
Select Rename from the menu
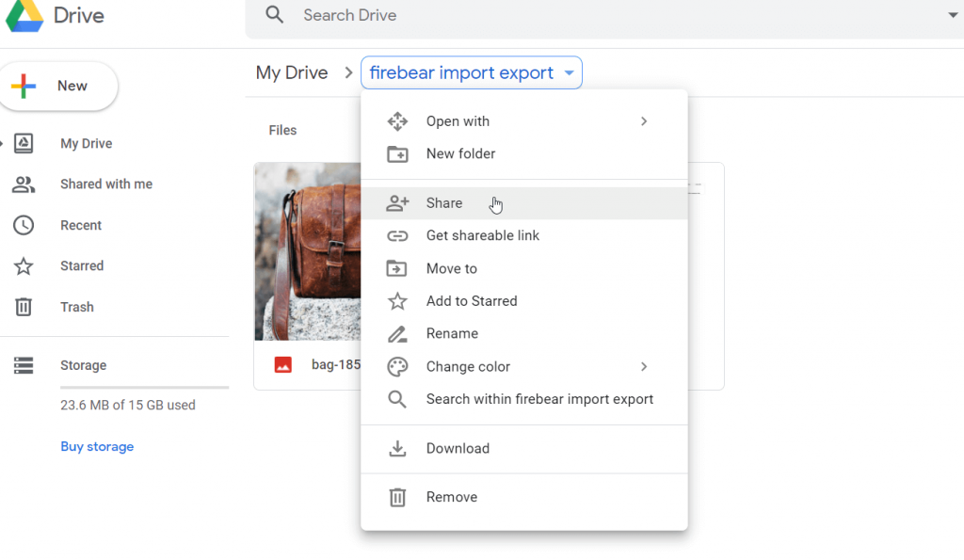(523, 334)
